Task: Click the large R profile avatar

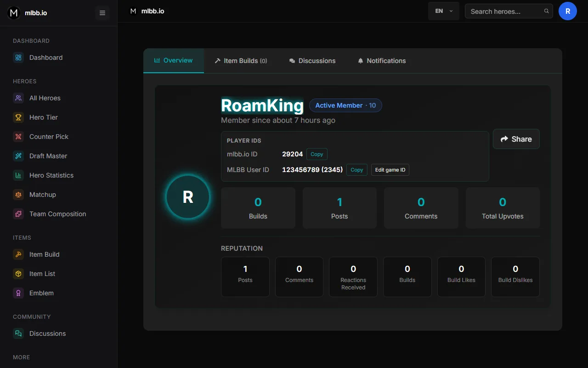Action: click(x=188, y=197)
